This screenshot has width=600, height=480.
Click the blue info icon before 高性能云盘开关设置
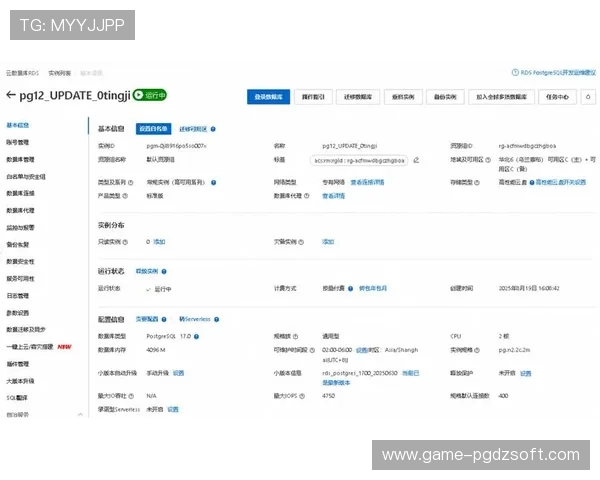(532, 183)
